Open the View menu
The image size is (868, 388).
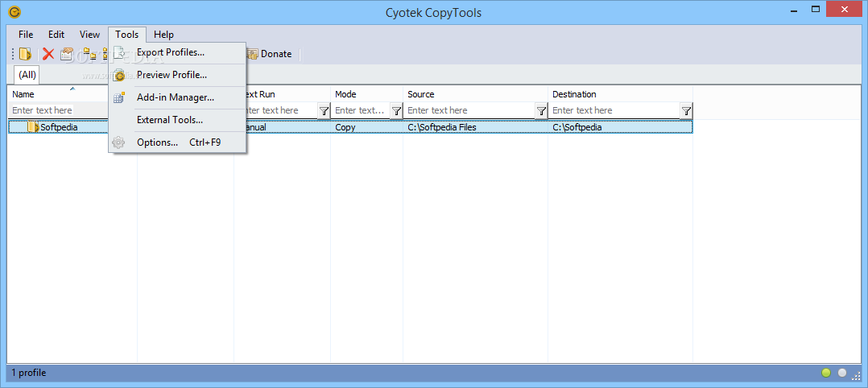pyautogui.click(x=89, y=35)
